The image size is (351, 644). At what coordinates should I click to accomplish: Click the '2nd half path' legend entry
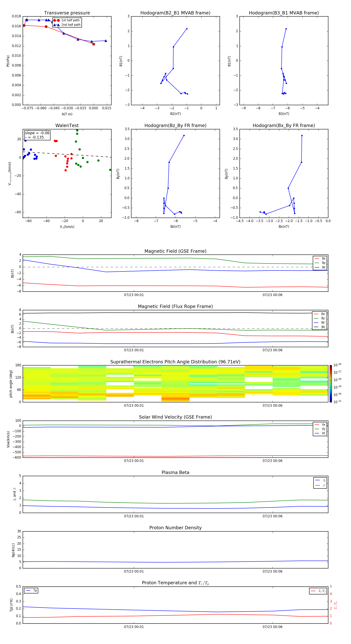67,25
